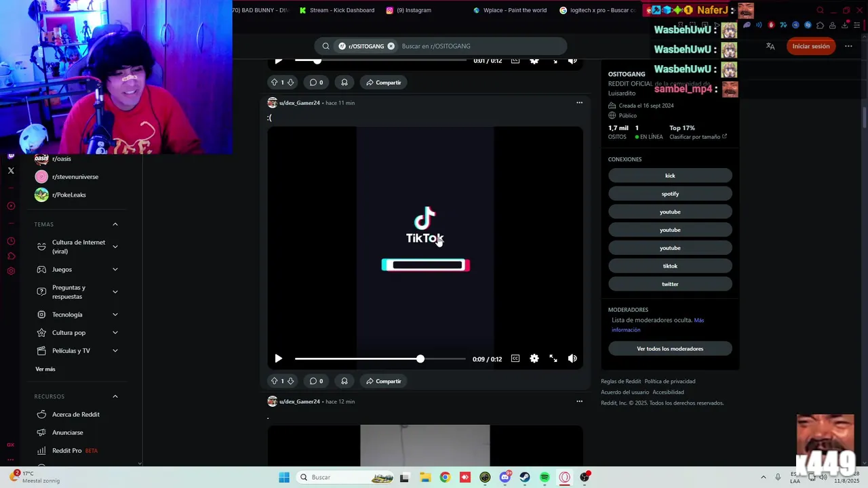Open Steam from the Windows taskbar

[525, 477]
